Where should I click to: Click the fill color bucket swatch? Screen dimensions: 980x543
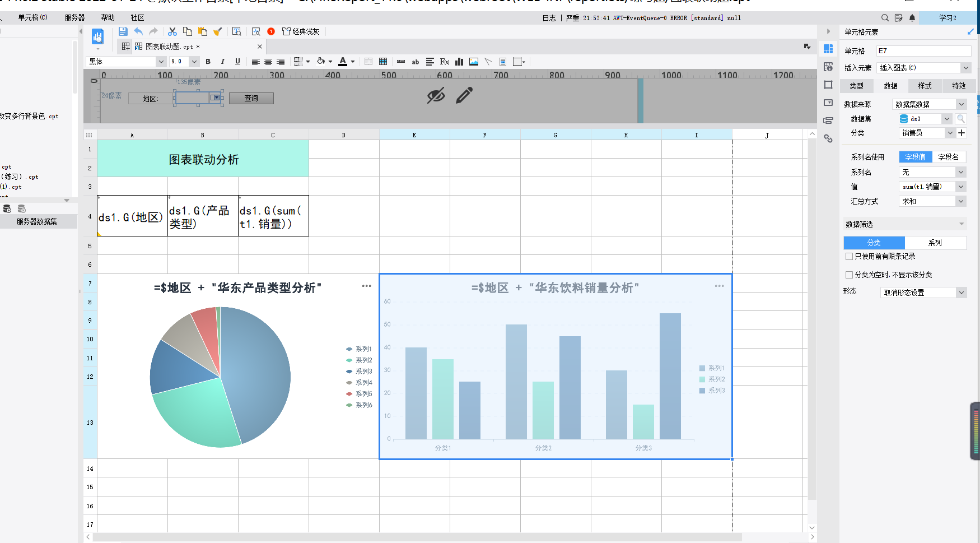point(321,62)
